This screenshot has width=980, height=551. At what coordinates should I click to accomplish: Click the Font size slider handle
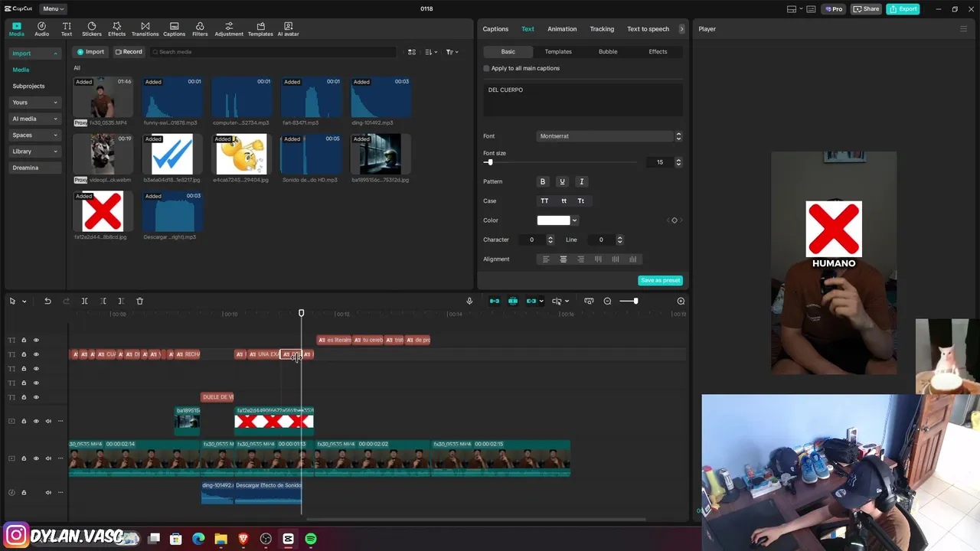point(489,162)
